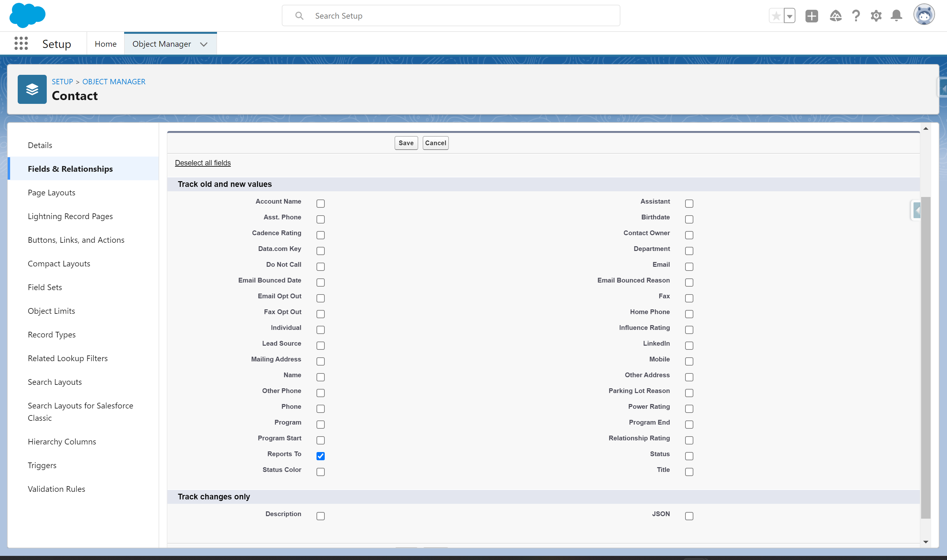Show notifications bell
The height and width of the screenshot is (560, 947).
coord(896,16)
